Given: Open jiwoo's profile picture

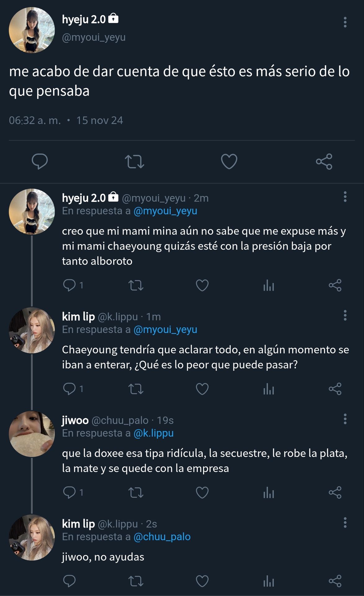Looking at the screenshot, I should pos(32,434).
